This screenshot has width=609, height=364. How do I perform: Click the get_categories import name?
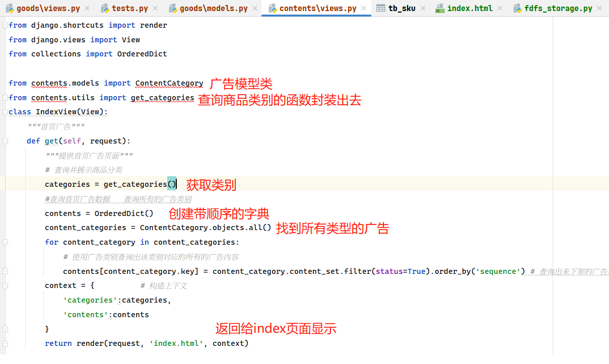tap(162, 98)
